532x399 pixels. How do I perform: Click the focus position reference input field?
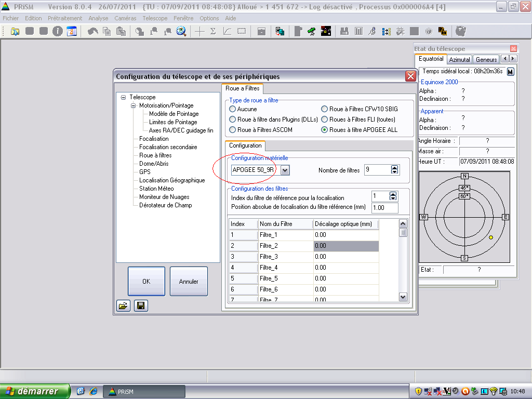pos(384,208)
